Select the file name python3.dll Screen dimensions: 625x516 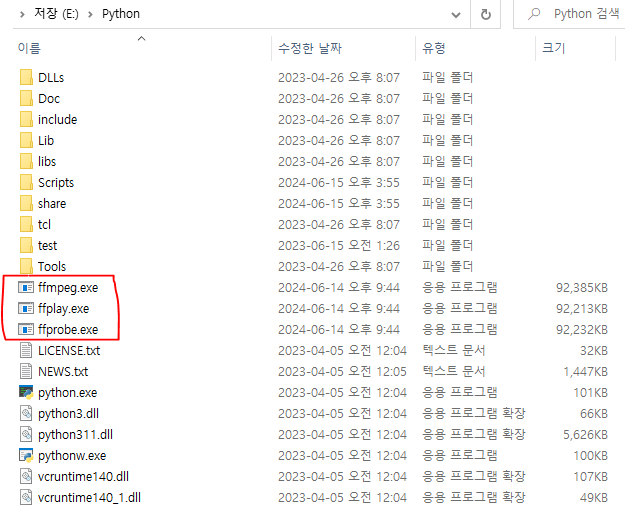69,414
